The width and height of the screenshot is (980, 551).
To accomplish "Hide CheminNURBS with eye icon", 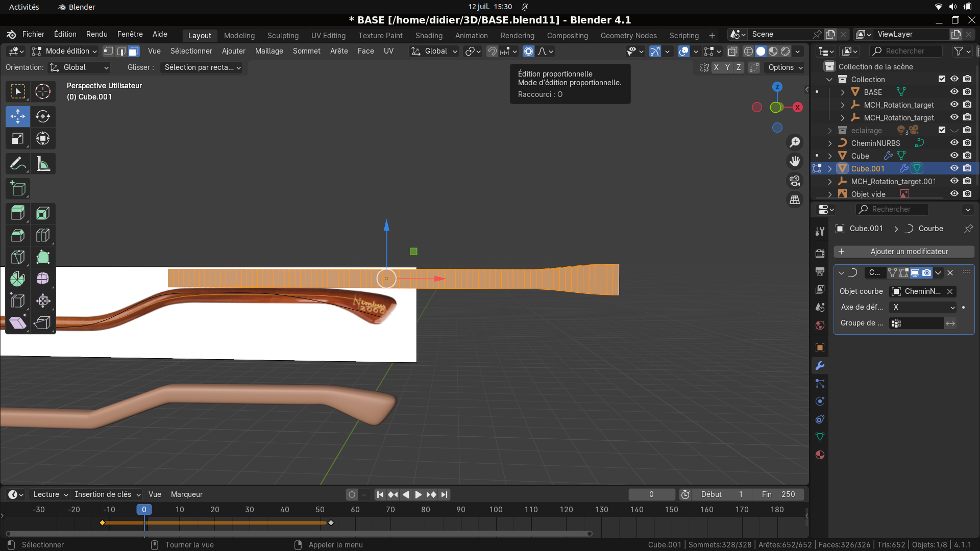I will (x=954, y=143).
